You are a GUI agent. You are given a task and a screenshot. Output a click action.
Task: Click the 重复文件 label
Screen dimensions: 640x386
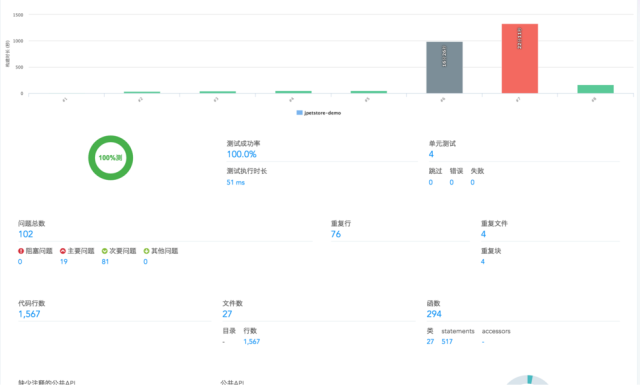(494, 224)
